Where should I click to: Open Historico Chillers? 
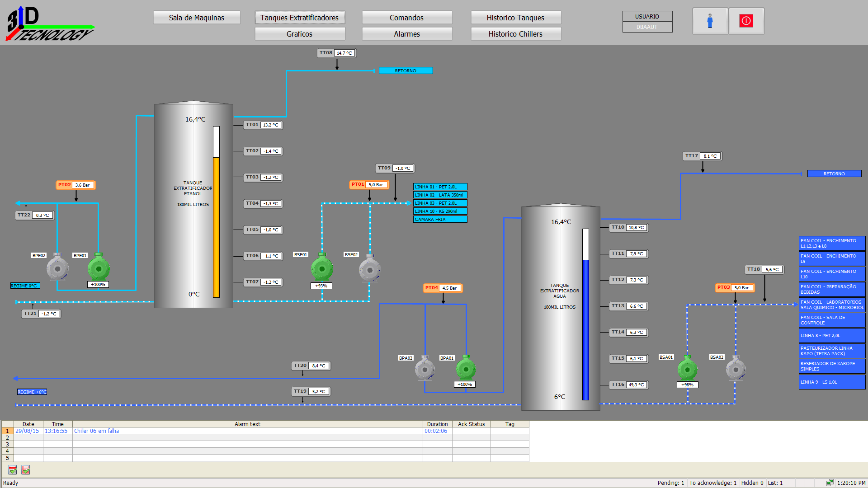(x=516, y=34)
